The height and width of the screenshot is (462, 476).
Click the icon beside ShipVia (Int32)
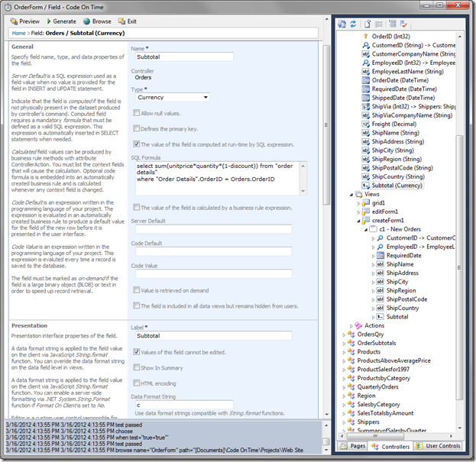point(365,107)
